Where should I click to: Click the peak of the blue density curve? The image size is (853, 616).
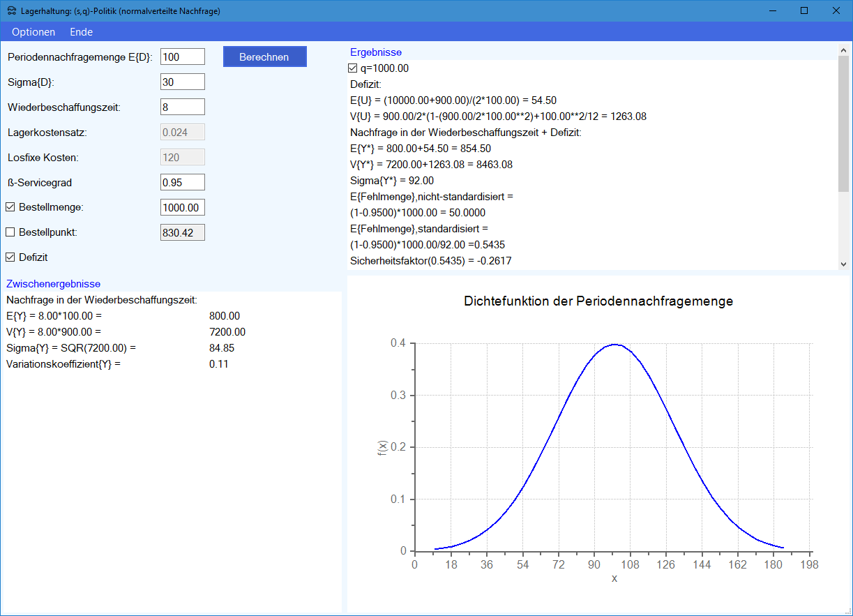click(614, 344)
